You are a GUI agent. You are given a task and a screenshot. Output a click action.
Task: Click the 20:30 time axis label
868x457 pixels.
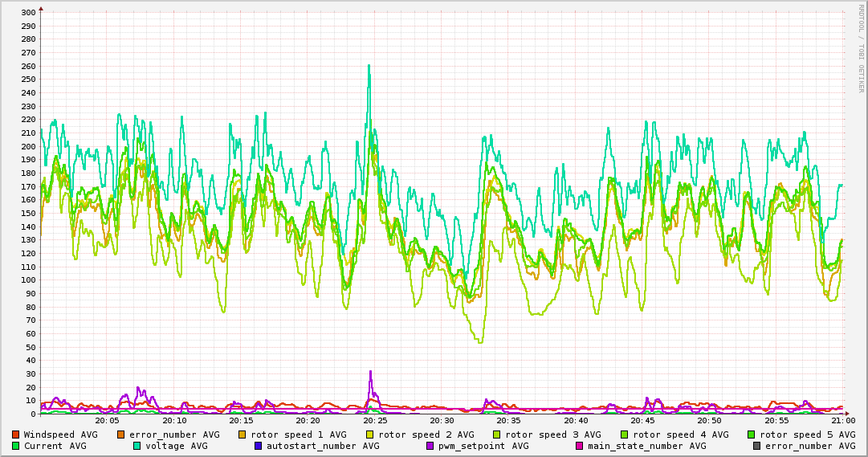pos(442,421)
